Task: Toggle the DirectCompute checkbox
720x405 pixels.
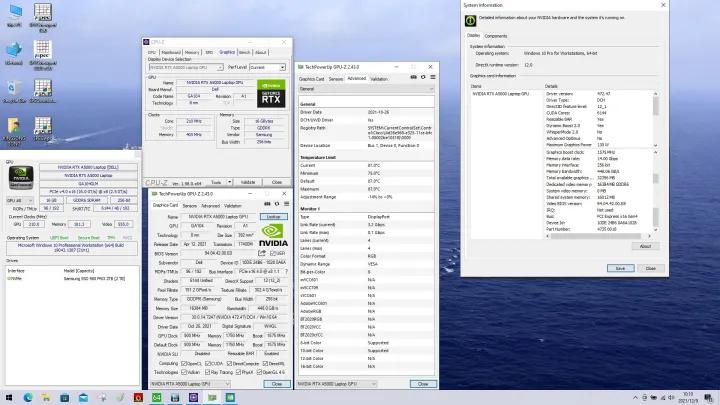Action: 229,364
